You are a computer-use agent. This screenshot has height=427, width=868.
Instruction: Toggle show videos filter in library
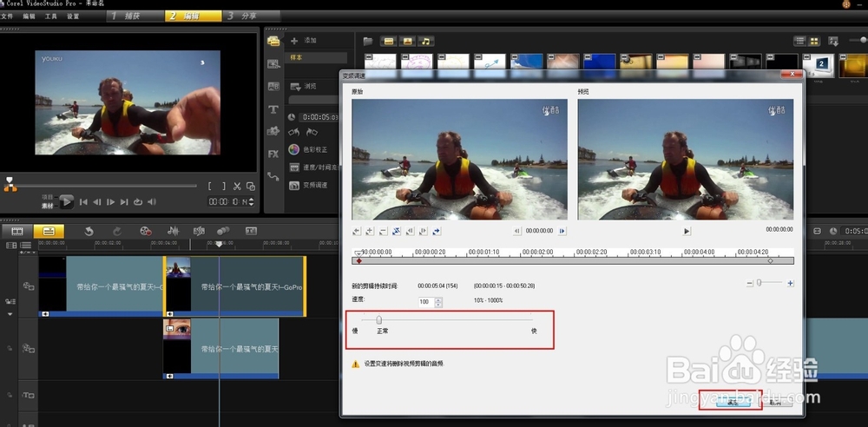(389, 41)
